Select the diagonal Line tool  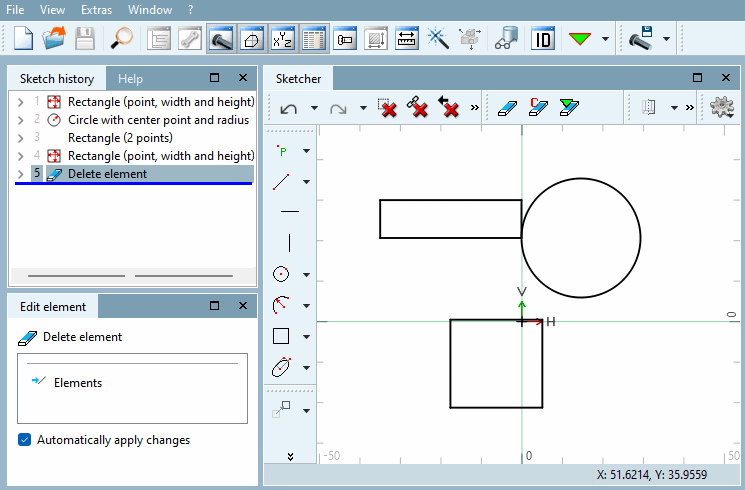click(281, 182)
